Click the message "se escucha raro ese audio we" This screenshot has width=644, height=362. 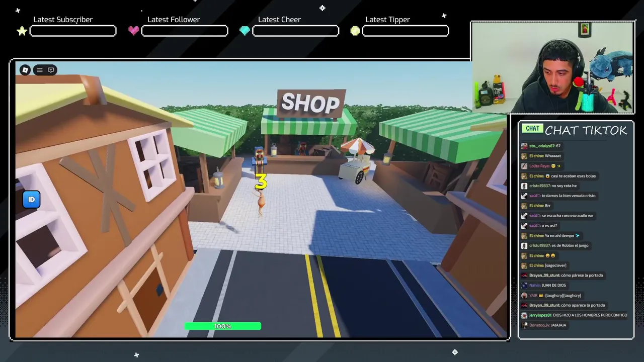pos(567,216)
